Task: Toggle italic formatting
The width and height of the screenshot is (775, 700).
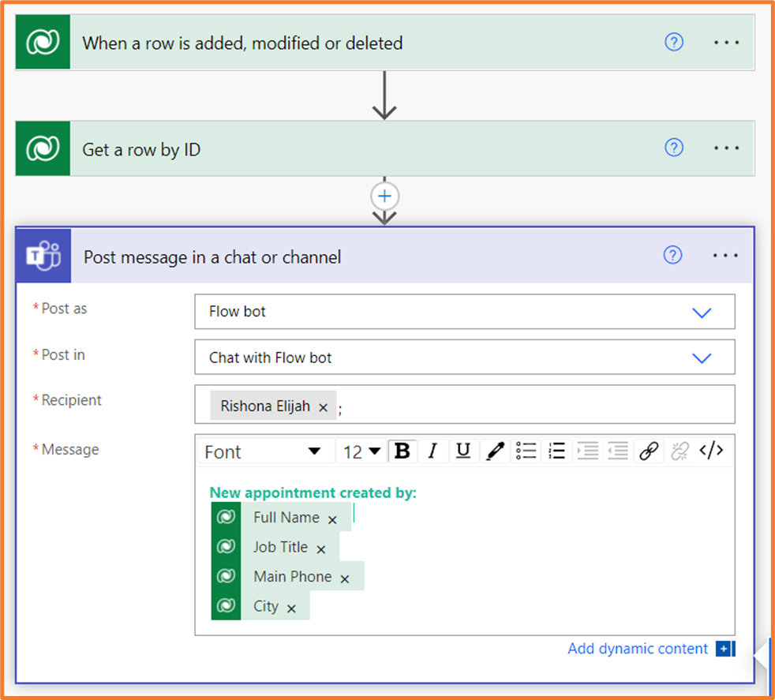Action: pos(433,451)
